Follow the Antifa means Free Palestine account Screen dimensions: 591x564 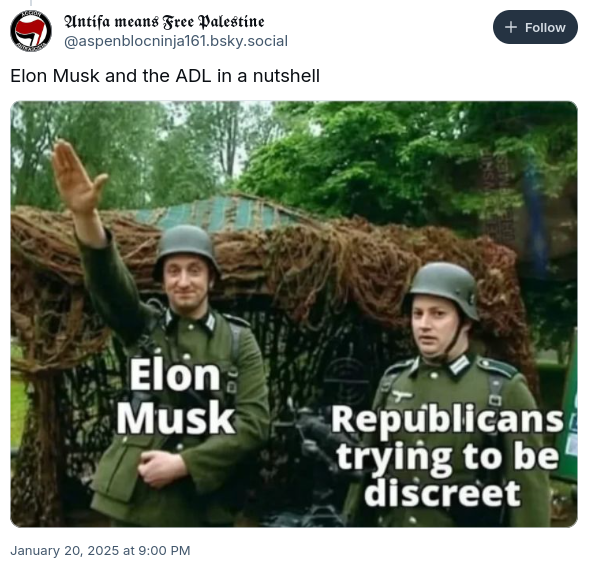[535, 27]
